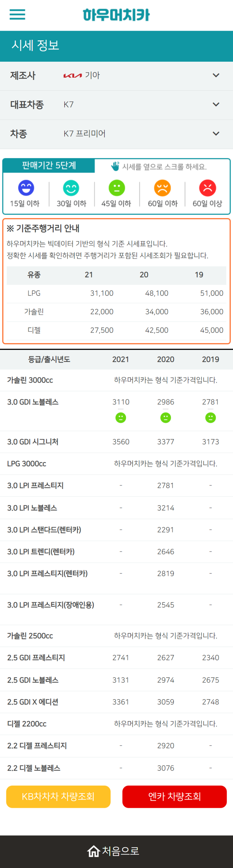Select the 3.0 LPI 프레스티지 row label
Viewport: 233px width, 868px height.
coord(35,486)
